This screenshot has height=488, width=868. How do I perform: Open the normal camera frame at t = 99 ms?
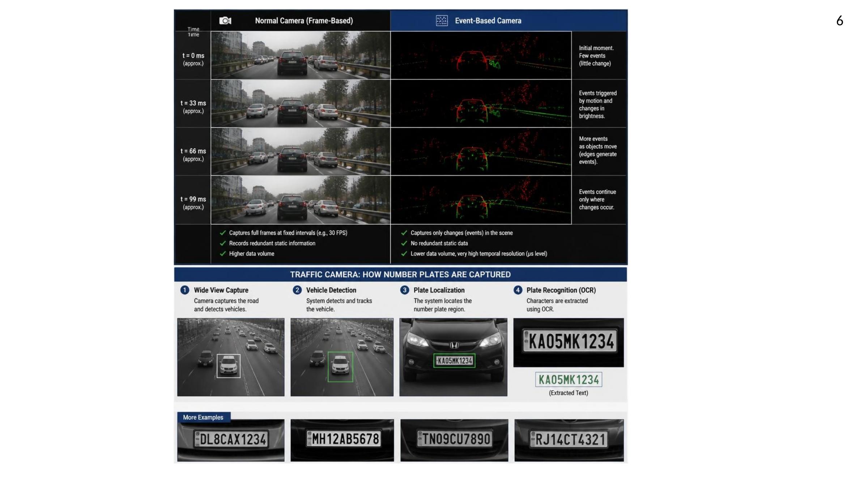(x=301, y=200)
